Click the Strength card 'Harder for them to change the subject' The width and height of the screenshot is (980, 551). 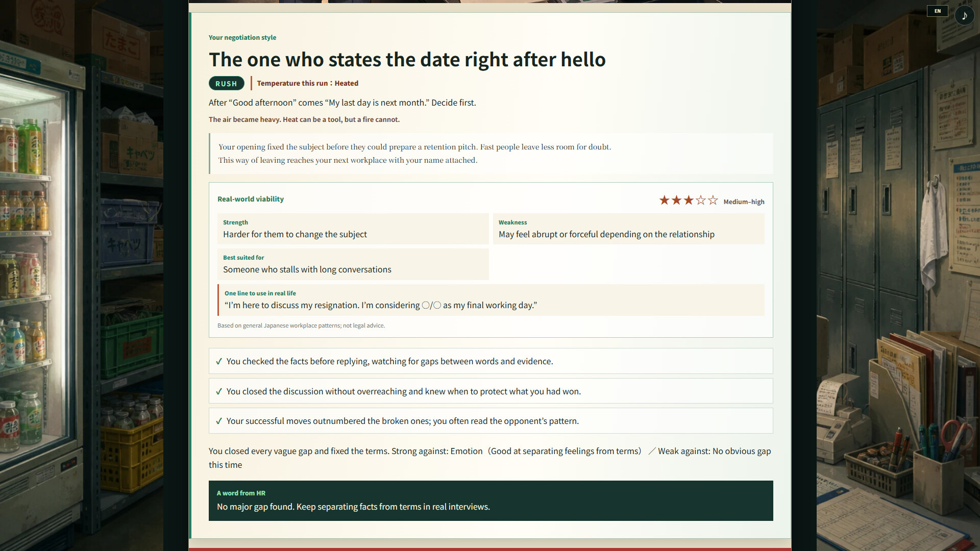tap(353, 229)
